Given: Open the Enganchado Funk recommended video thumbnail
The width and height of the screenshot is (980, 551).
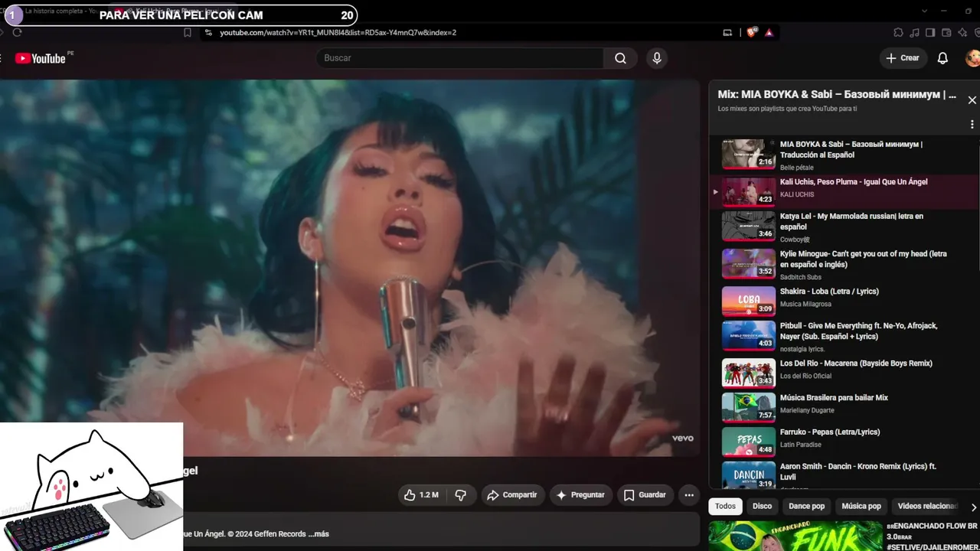Looking at the screenshot, I should tap(795, 536).
